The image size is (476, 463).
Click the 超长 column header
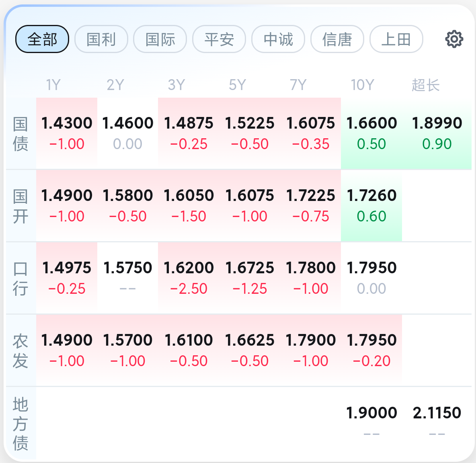tap(426, 85)
